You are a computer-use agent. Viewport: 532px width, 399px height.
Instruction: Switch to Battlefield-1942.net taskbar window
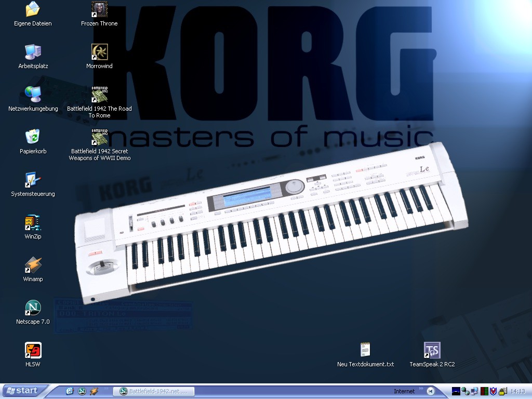155,391
